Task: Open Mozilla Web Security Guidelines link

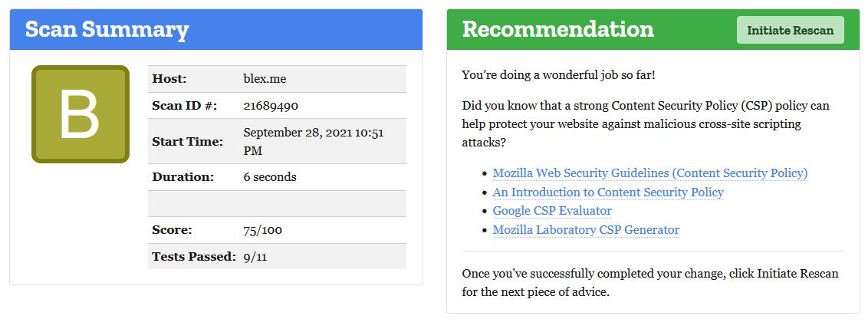Action: (x=649, y=173)
